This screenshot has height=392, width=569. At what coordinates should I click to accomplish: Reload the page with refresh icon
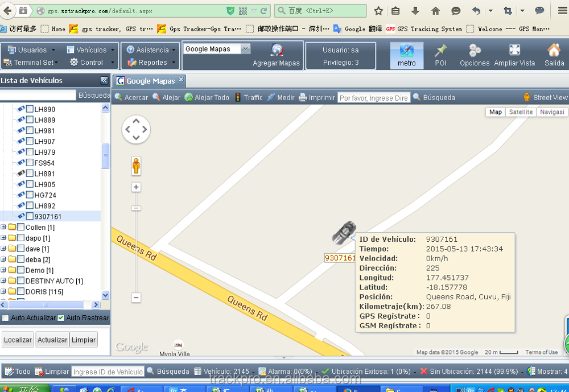point(264,11)
